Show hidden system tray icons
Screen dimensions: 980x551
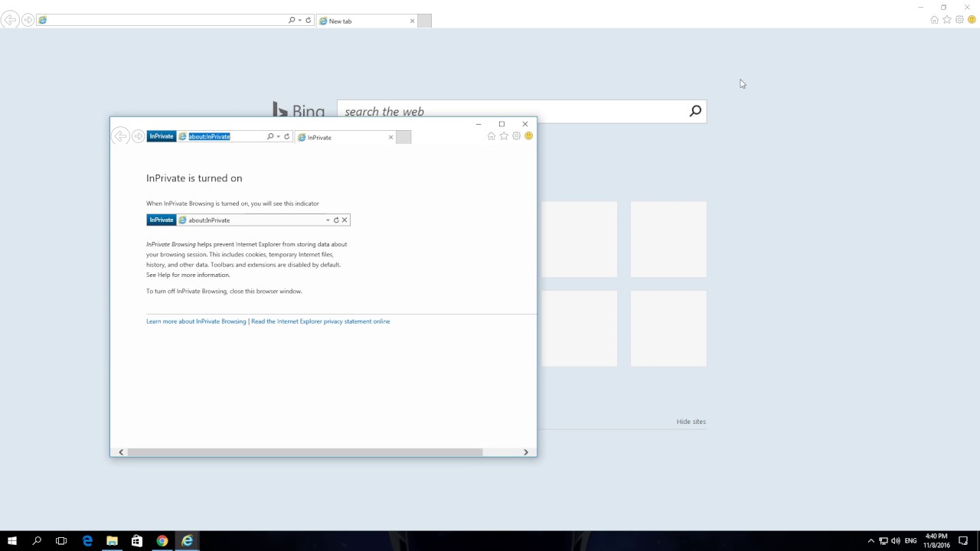tap(871, 541)
